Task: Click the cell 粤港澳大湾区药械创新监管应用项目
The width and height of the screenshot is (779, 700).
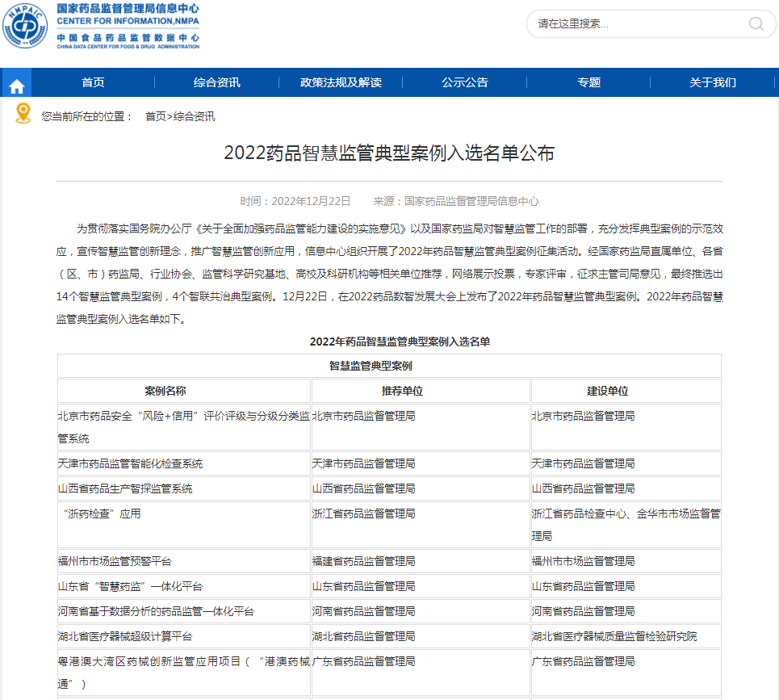Action: pos(184,673)
